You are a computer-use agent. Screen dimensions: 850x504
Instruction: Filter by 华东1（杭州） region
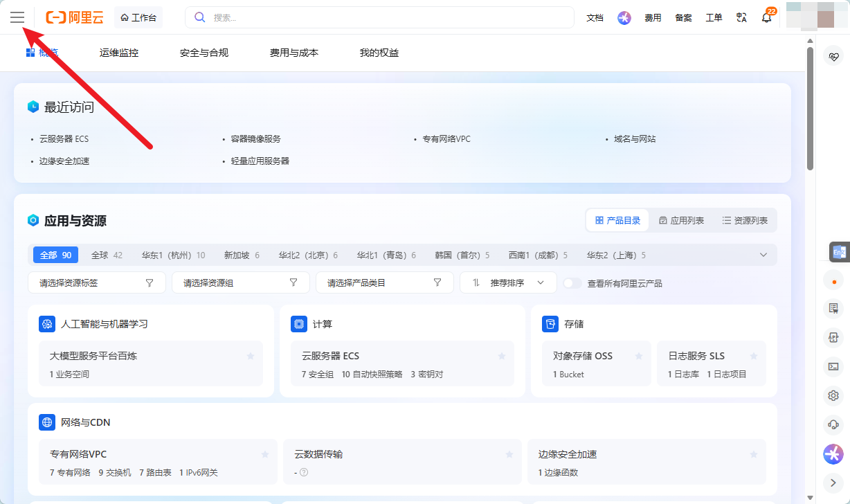pyautogui.click(x=173, y=255)
